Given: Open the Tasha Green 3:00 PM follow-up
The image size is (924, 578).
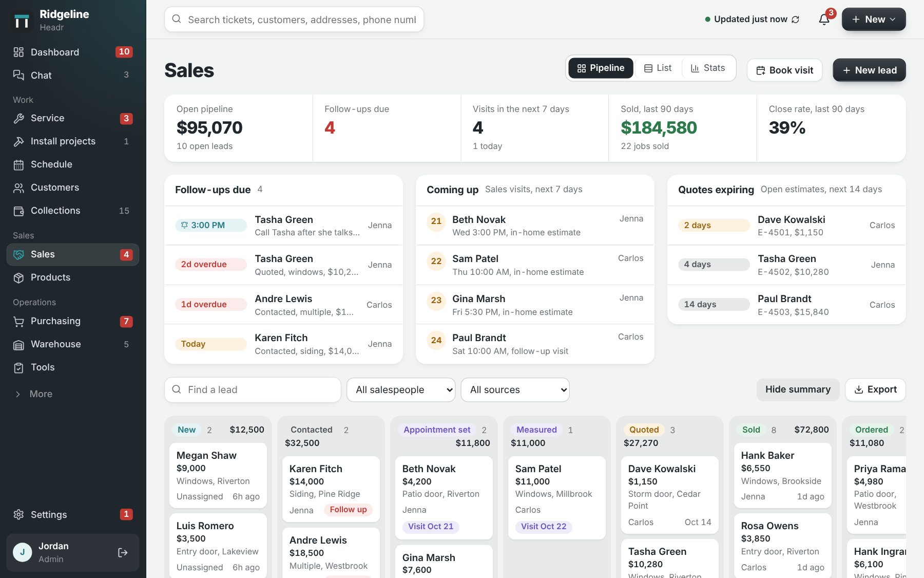Looking at the screenshot, I should point(283,226).
